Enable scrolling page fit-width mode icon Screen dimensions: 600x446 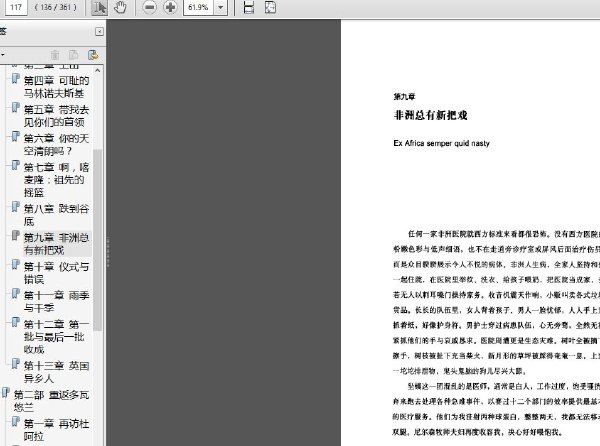249,7
